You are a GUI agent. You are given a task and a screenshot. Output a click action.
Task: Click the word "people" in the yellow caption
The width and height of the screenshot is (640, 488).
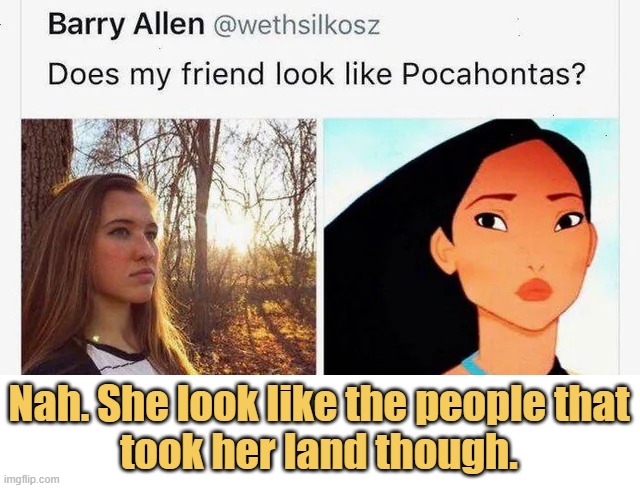(477, 404)
